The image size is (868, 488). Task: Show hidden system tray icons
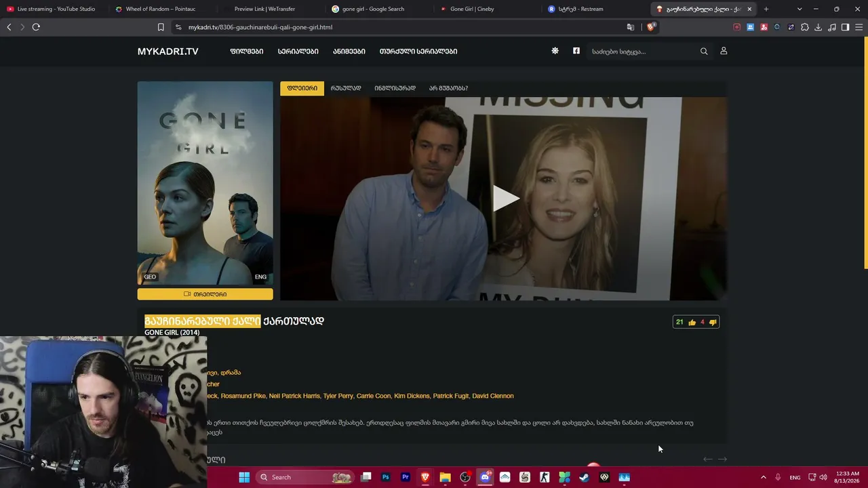point(763,477)
